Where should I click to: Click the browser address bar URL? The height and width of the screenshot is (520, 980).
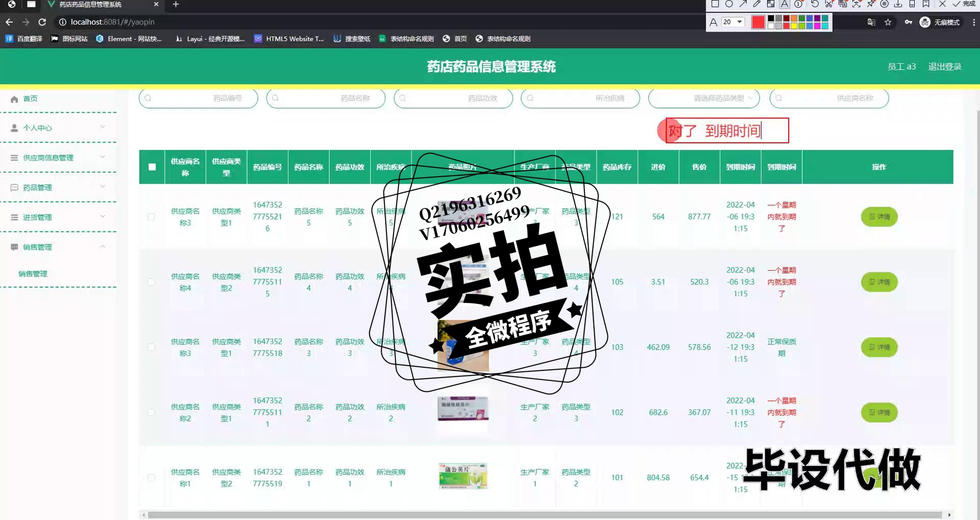[112, 22]
